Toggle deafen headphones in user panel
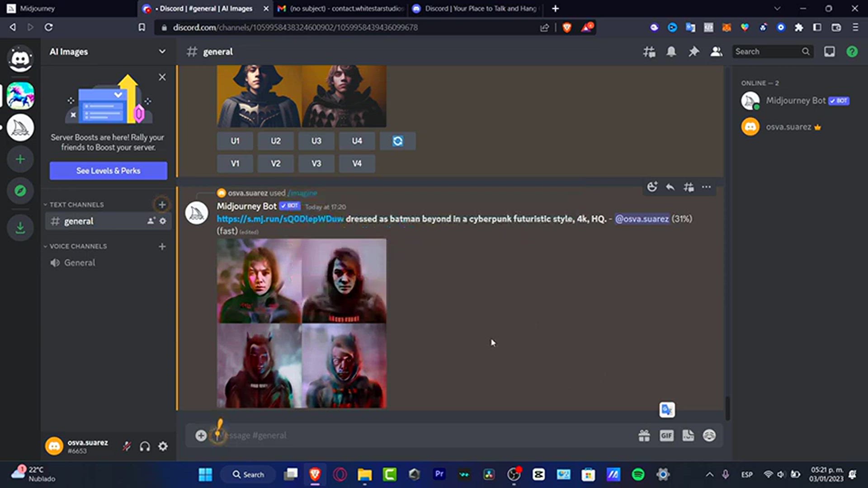 (145, 447)
